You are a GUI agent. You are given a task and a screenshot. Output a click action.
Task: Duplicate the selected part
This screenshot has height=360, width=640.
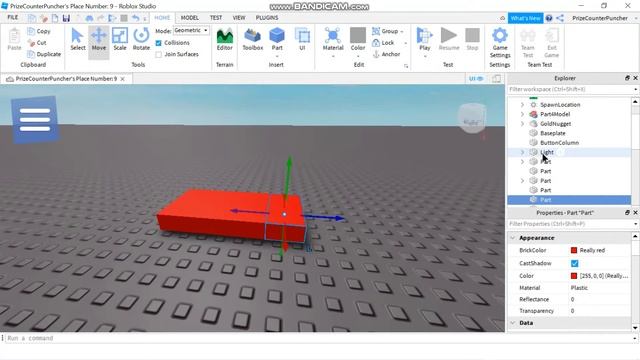44,54
